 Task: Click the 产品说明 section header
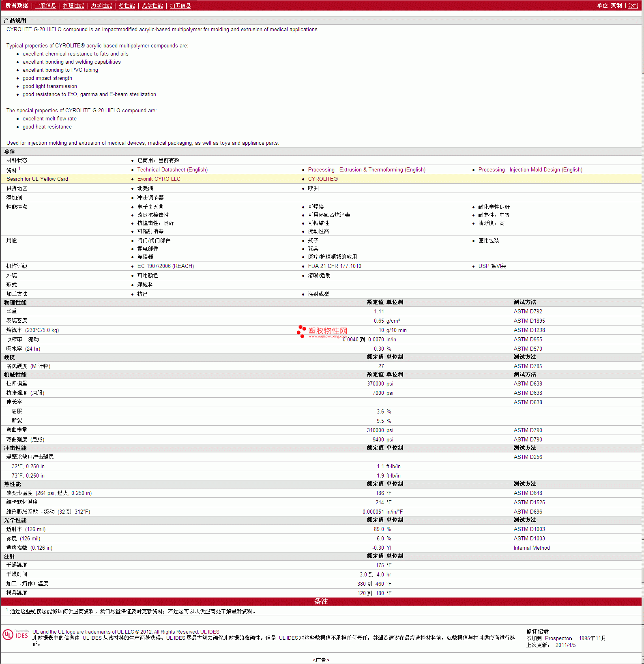[x=15, y=20]
